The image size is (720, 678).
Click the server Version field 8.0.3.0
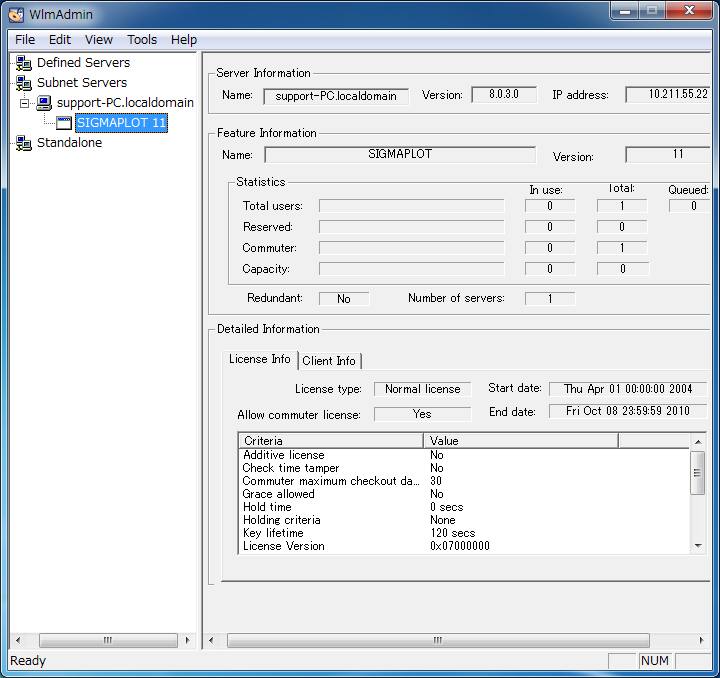[504, 95]
